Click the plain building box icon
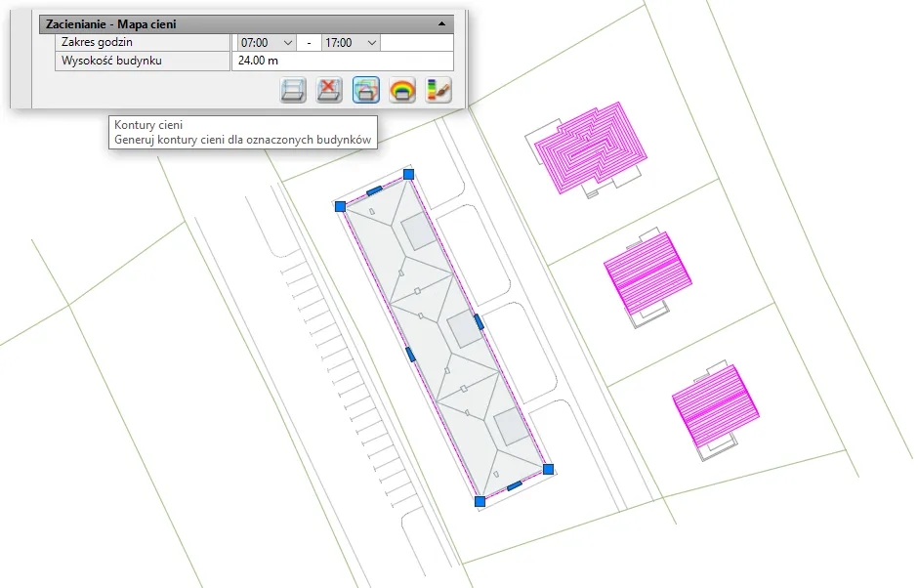The width and height of the screenshot is (918, 588). pos(293,91)
